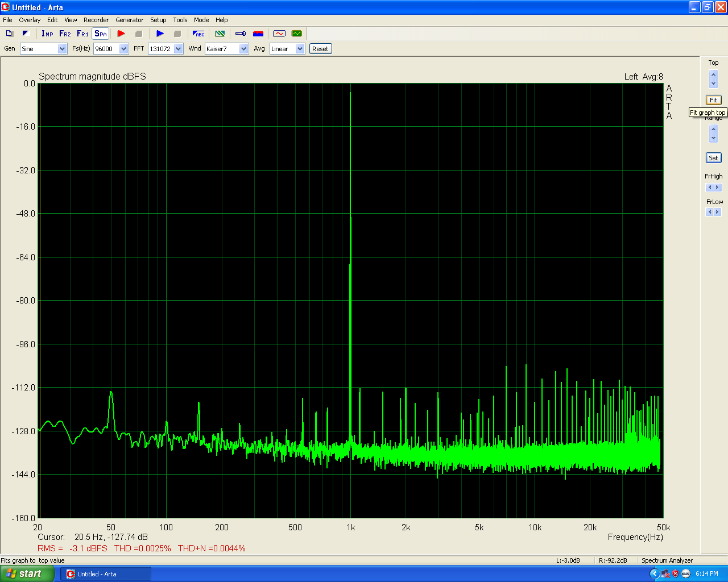Start recording with the red play icon
Screen dimensions: 728x582
tap(121, 34)
